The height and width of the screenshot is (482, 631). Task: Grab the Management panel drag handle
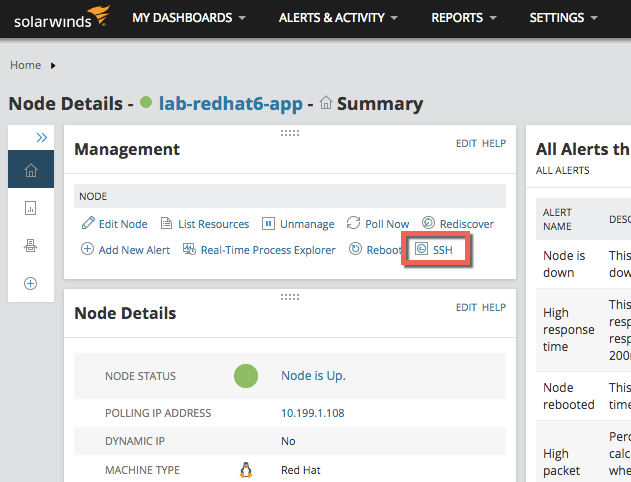pyautogui.click(x=290, y=133)
